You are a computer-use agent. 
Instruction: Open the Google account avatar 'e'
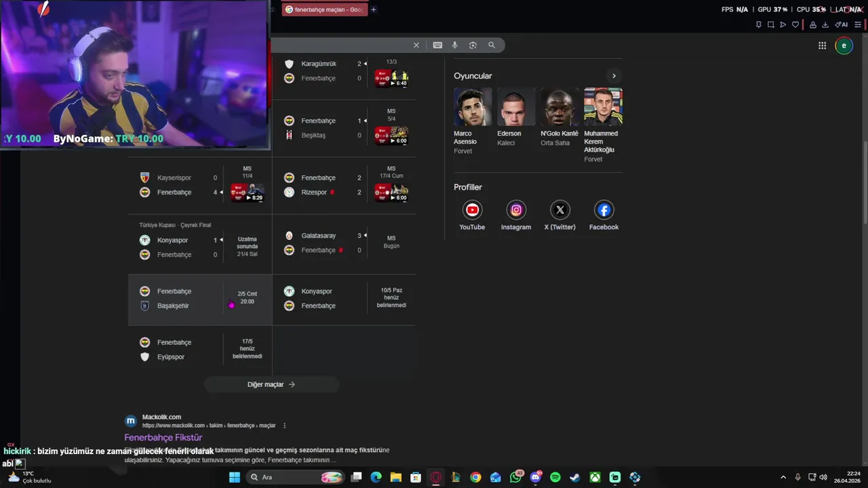[x=844, y=45]
